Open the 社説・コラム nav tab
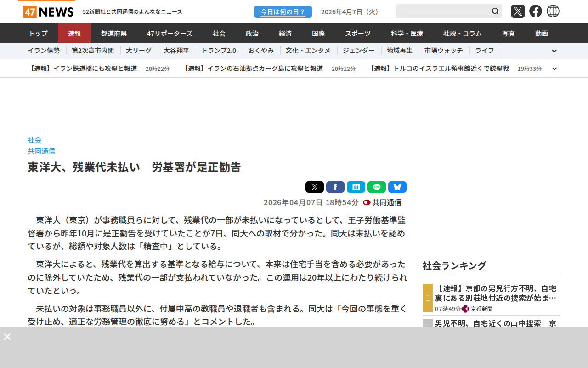This screenshot has width=588, height=368. (x=463, y=33)
